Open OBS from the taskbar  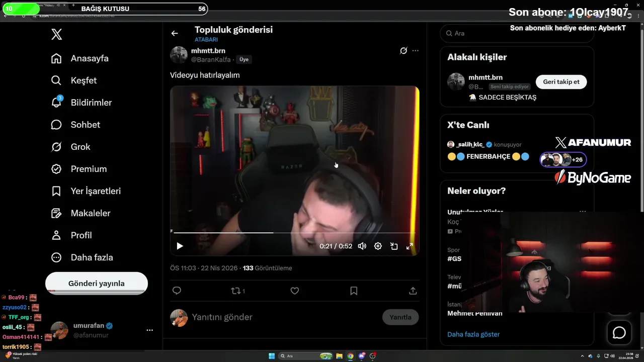(x=373, y=356)
